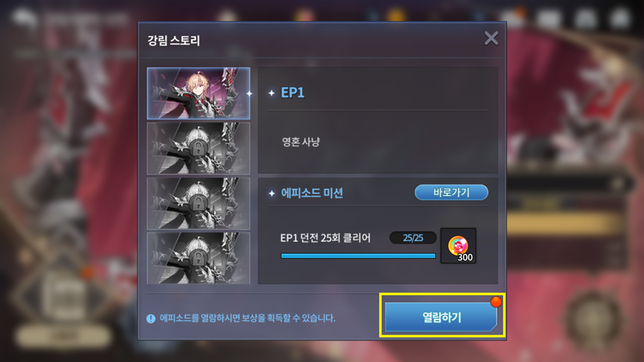This screenshot has width=644, height=362.
Task: Click the rainbow gem reward icon showing 300
Action: [x=458, y=245]
